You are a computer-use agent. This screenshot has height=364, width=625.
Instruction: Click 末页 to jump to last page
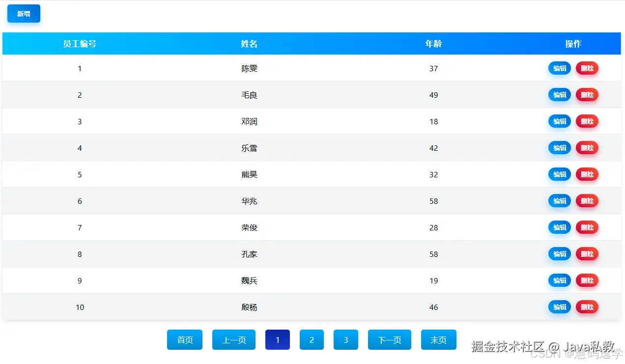[x=438, y=339]
